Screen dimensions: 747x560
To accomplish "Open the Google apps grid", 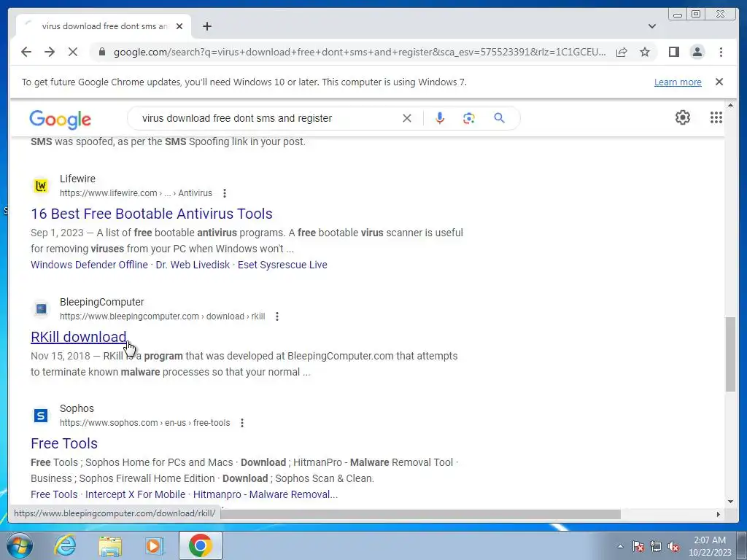I will 716,117.
